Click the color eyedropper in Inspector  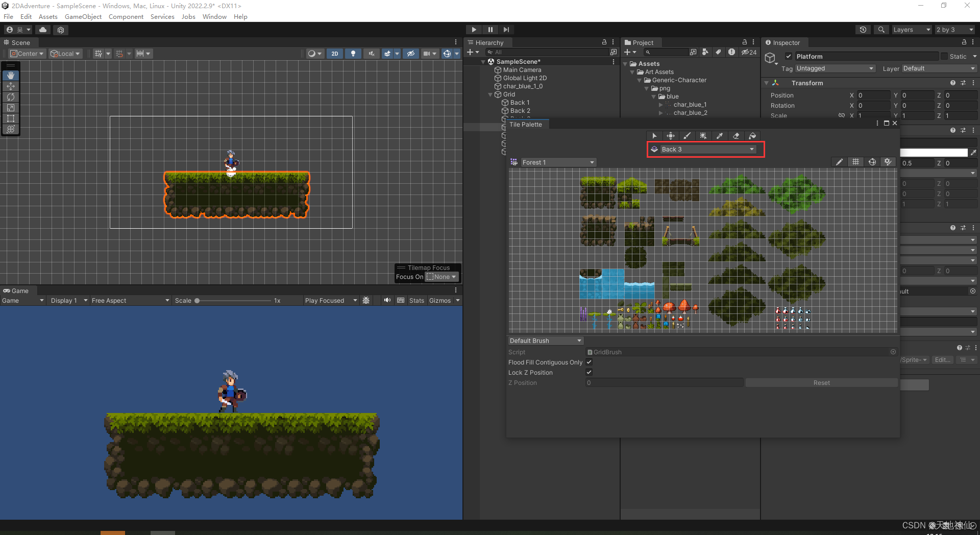coord(973,153)
